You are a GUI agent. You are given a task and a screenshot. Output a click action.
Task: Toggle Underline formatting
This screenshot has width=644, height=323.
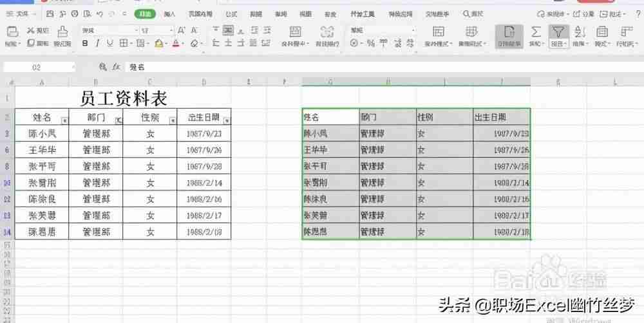pos(109,43)
